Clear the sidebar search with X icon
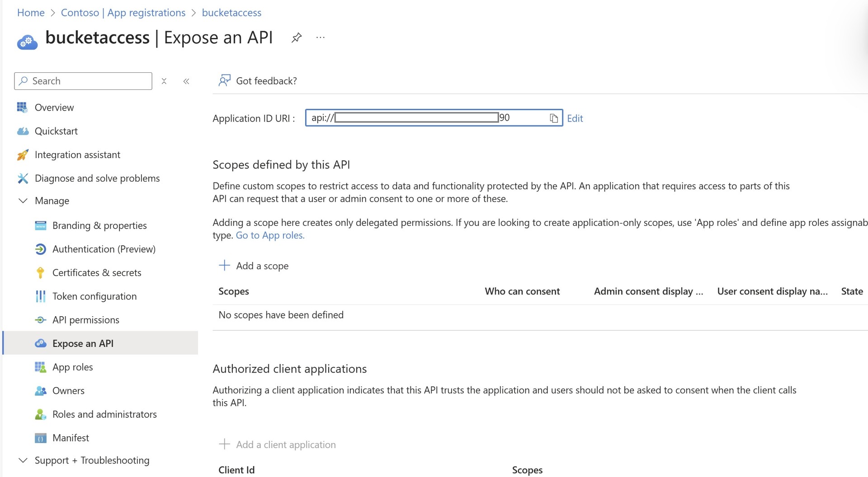Image resolution: width=868 pixels, height=477 pixels. (164, 81)
